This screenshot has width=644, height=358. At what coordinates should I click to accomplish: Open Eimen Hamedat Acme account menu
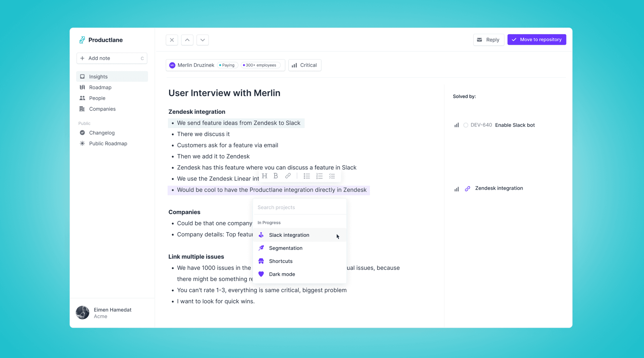pos(112,313)
